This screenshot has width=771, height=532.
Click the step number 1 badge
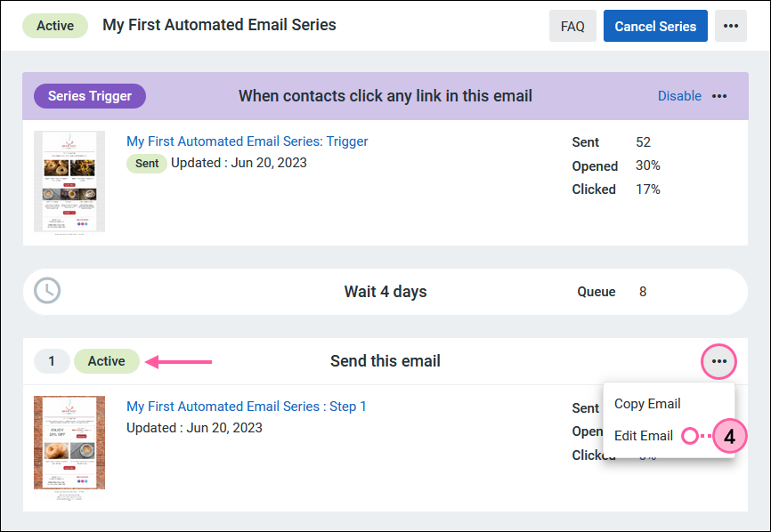(52, 361)
